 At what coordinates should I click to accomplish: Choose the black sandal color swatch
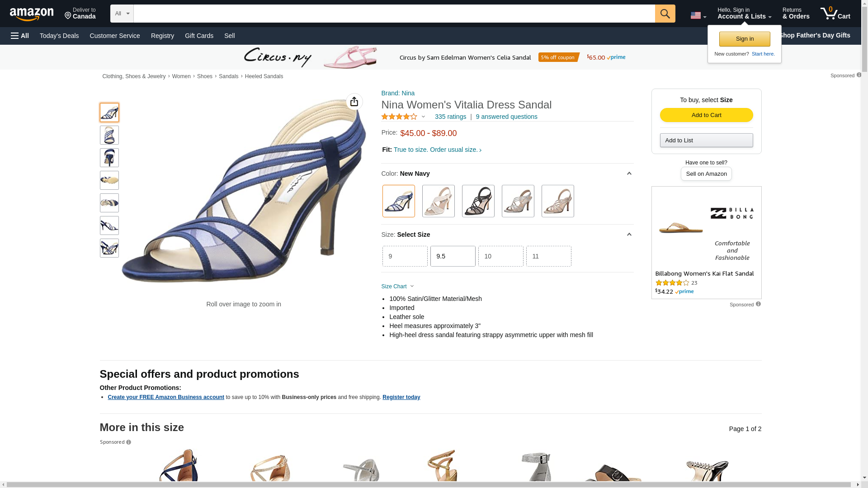click(478, 201)
